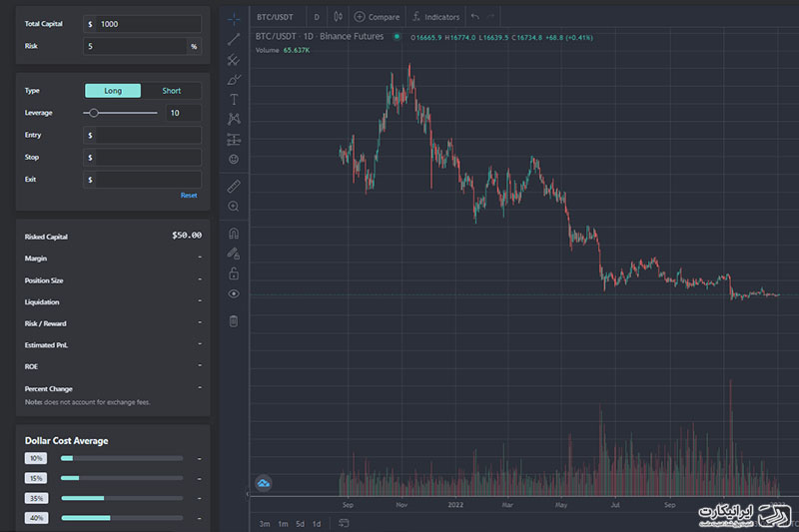Open the emoji icons tool
The image size is (799, 532).
[x=234, y=160]
